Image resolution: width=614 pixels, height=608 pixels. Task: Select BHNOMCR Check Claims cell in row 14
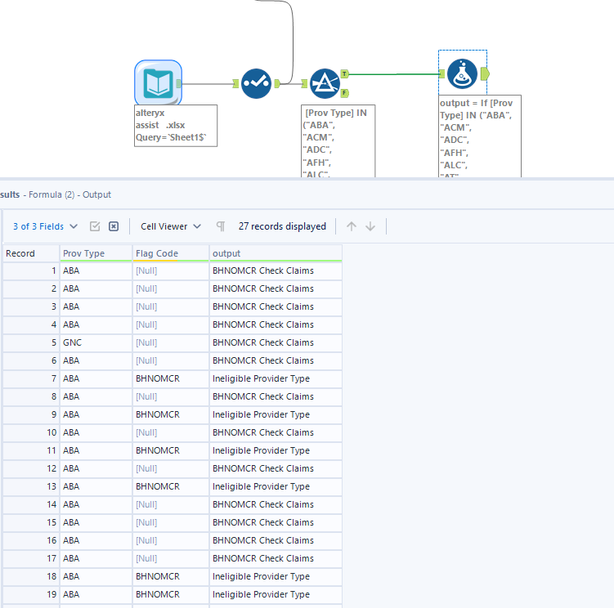[x=276, y=505]
